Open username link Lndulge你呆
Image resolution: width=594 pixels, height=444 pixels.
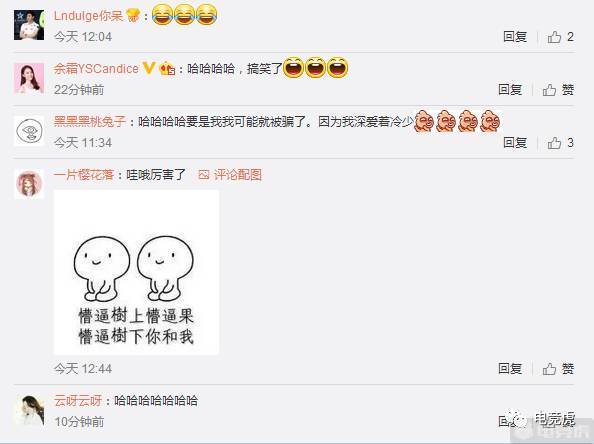tap(89, 16)
